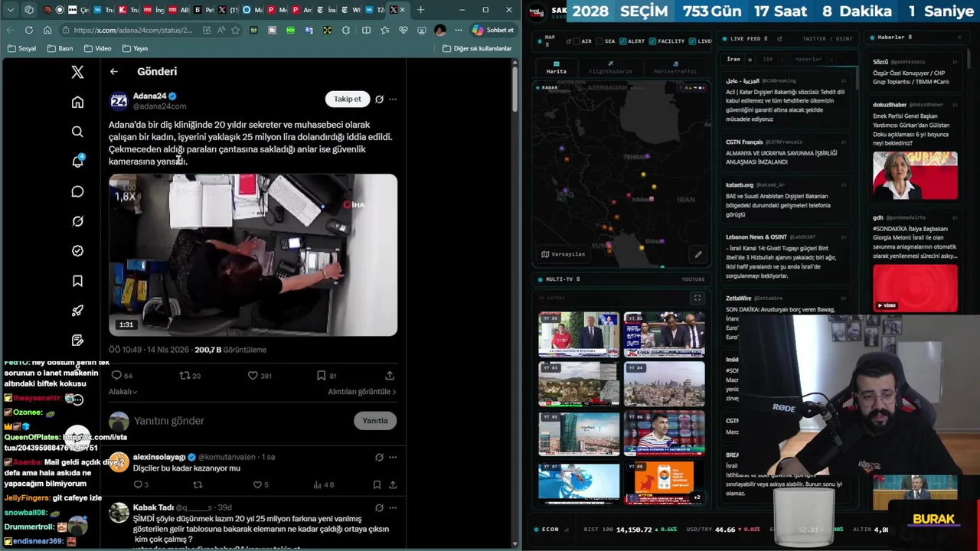Open the Adana24 account name link
Screen dimensions: 980x551
[x=149, y=96]
